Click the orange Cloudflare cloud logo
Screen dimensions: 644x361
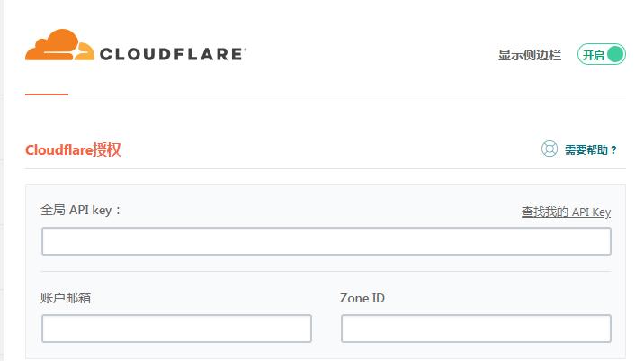pyautogui.click(x=59, y=46)
